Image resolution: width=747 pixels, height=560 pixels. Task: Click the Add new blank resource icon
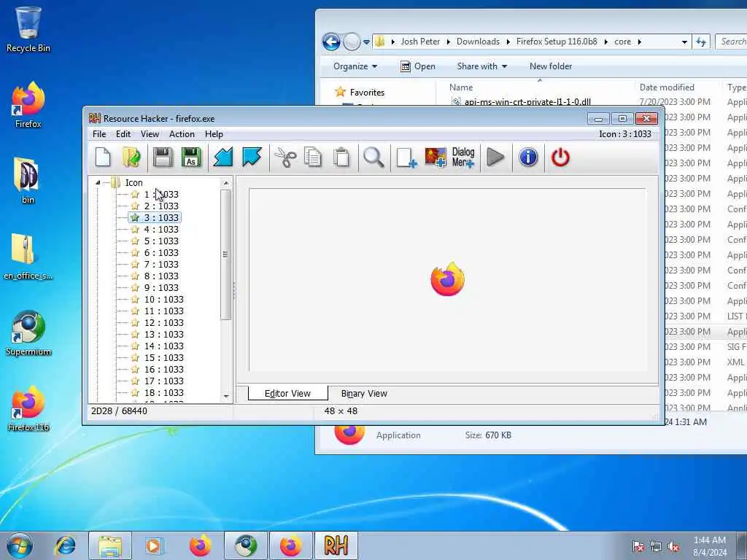(x=406, y=157)
